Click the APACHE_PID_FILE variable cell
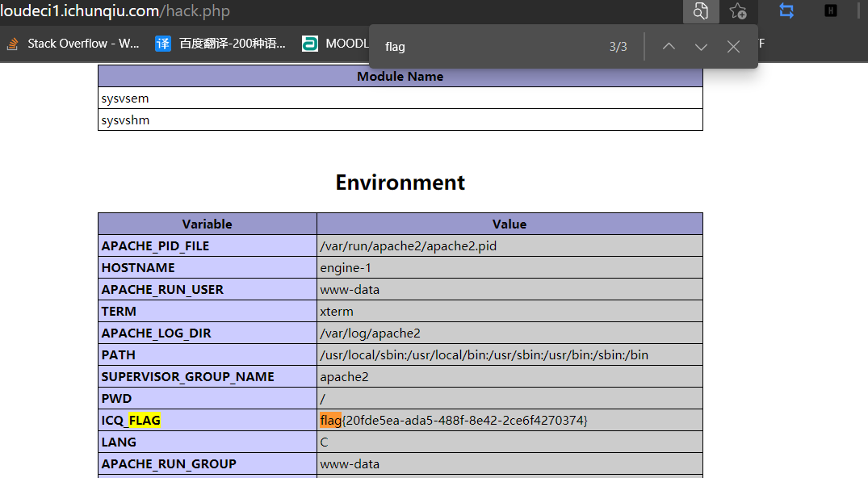 pyautogui.click(x=207, y=246)
